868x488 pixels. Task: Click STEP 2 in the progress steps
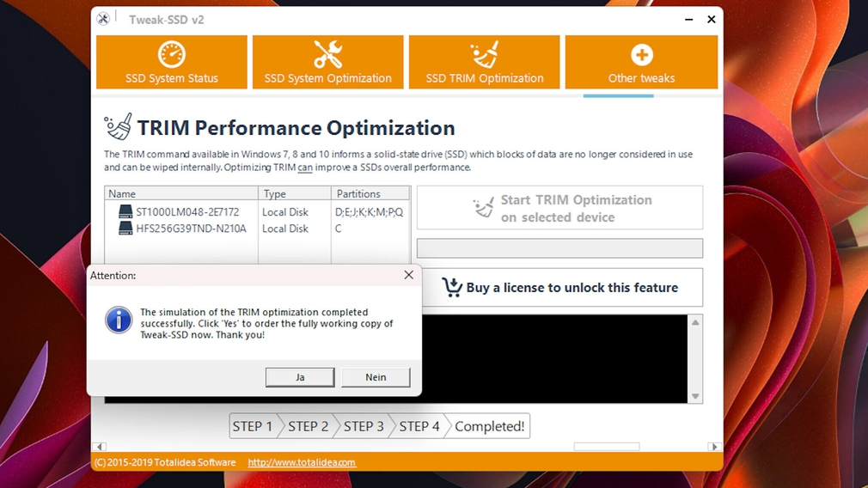pyautogui.click(x=308, y=426)
